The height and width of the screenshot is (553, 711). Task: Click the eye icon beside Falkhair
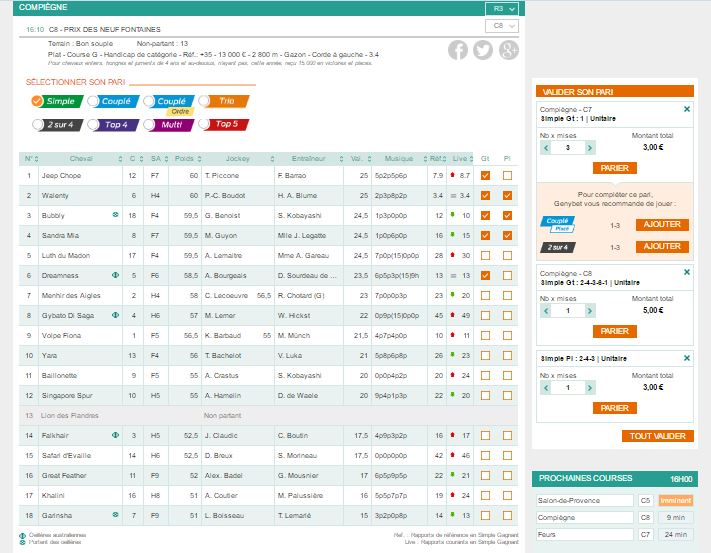point(115,435)
